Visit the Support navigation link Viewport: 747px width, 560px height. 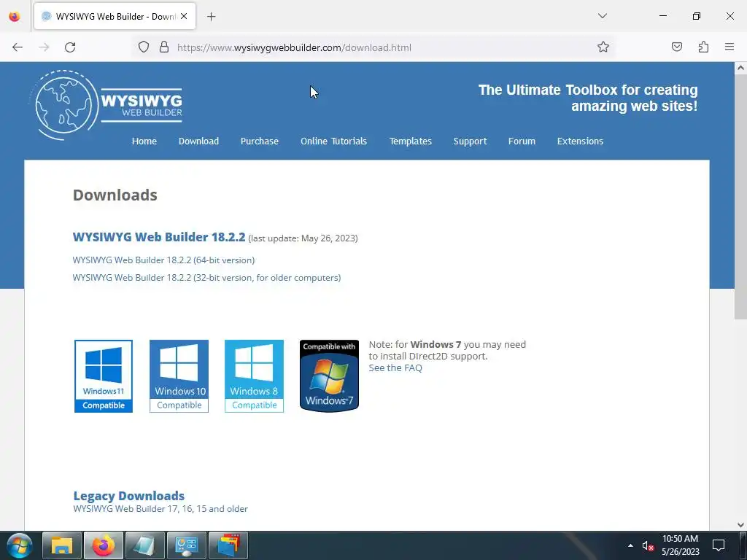coord(470,141)
